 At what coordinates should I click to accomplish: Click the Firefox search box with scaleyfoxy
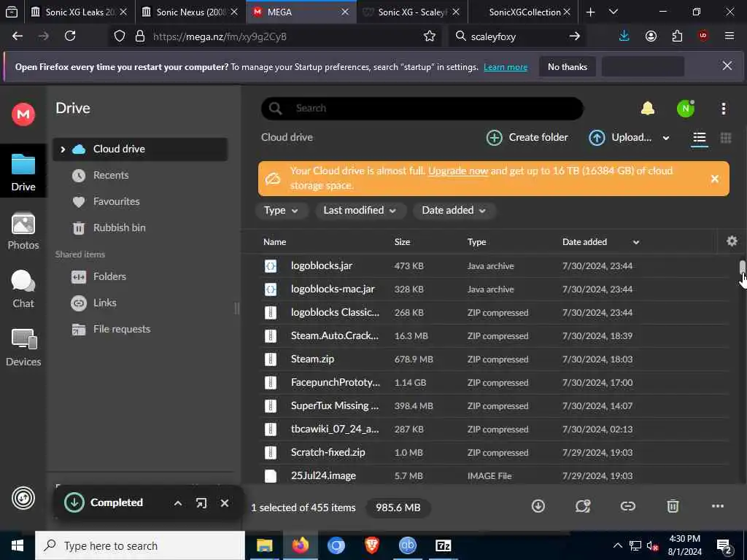pos(517,36)
